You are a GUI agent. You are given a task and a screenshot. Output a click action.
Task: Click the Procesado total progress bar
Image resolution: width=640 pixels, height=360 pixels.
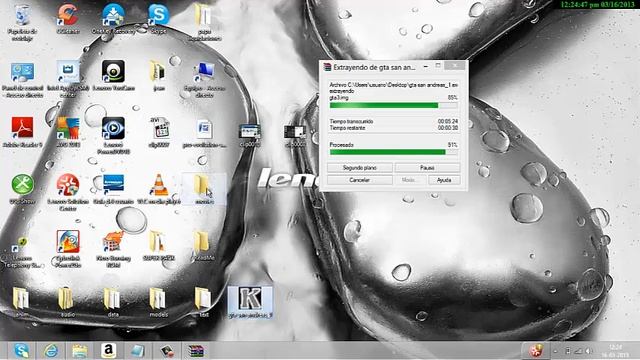[x=393, y=152]
